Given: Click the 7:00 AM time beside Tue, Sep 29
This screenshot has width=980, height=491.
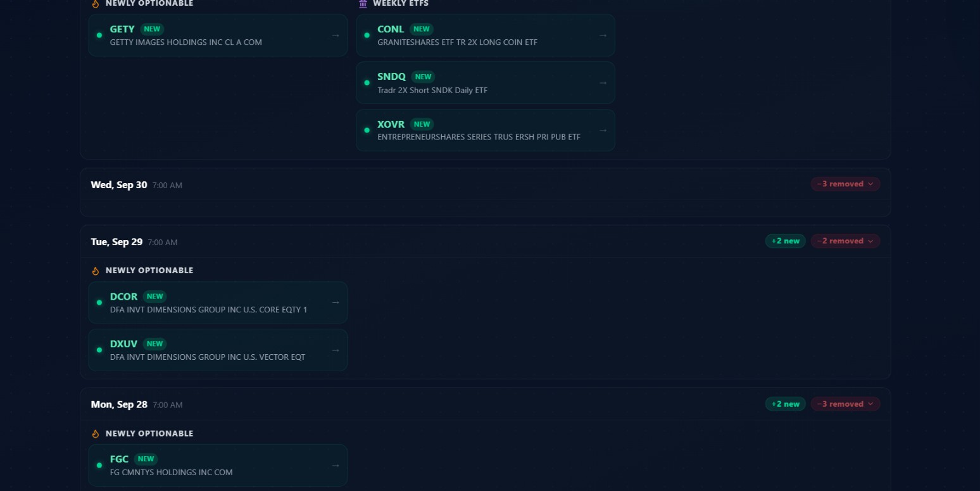Looking at the screenshot, I should [x=163, y=243].
